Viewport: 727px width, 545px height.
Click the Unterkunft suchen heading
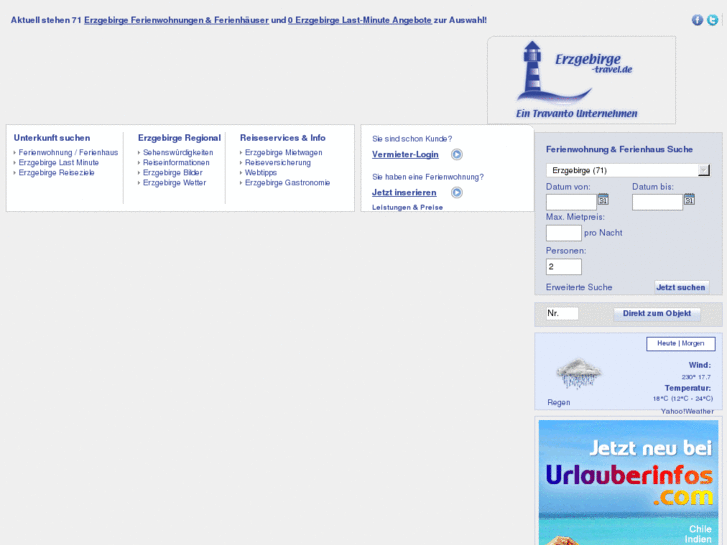click(52, 138)
